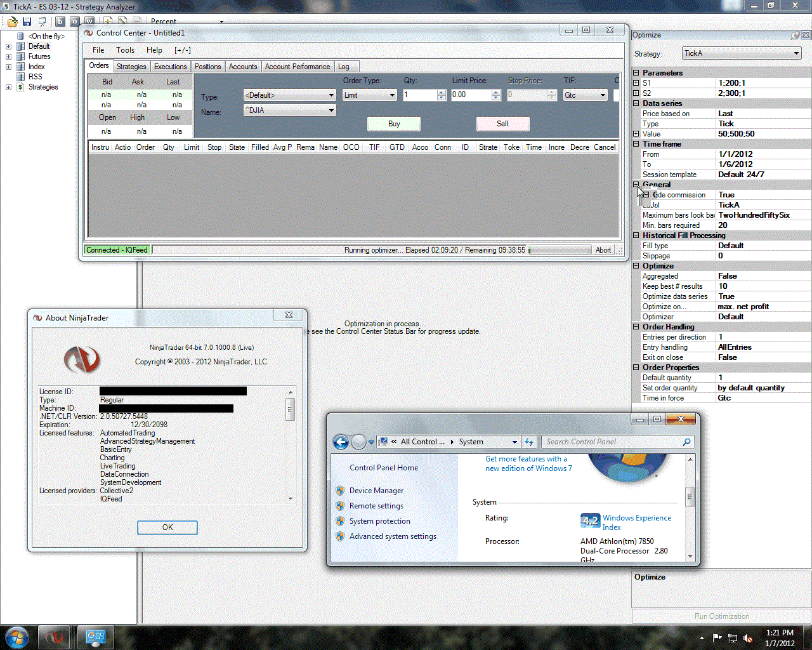Switch to the Account Performance tab
812x650 pixels.
[298, 67]
